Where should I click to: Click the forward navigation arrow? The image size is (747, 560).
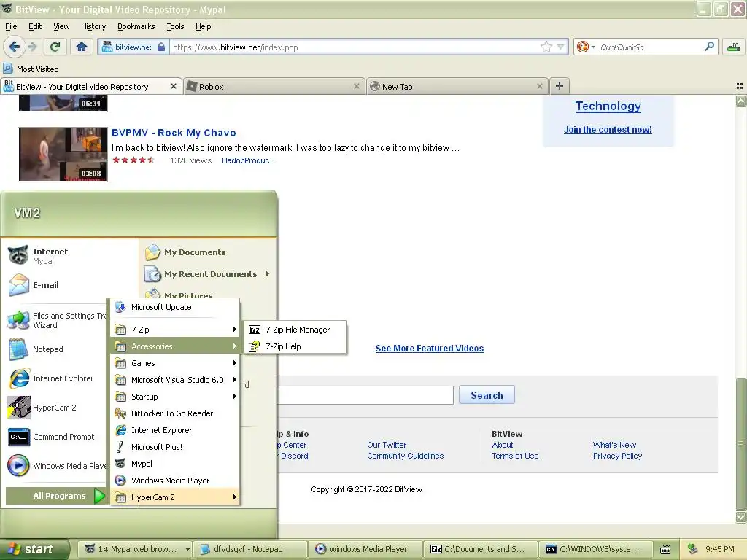pyautogui.click(x=32, y=47)
